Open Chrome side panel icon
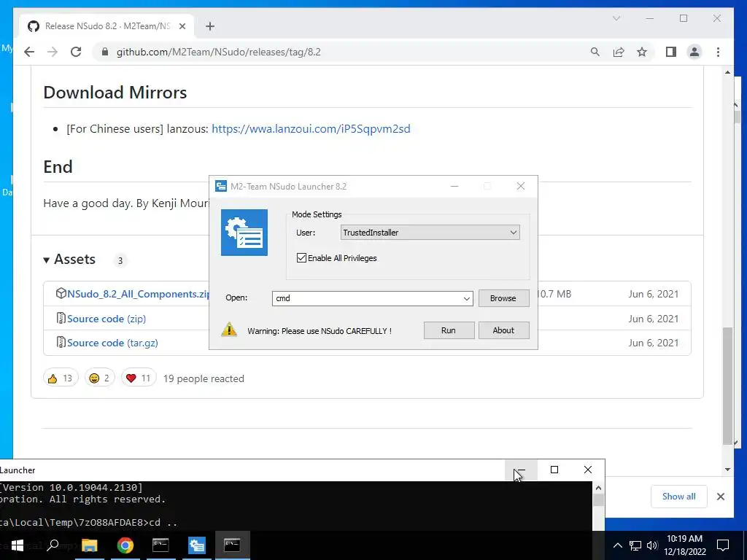The image size is (747, 560). 671,52
